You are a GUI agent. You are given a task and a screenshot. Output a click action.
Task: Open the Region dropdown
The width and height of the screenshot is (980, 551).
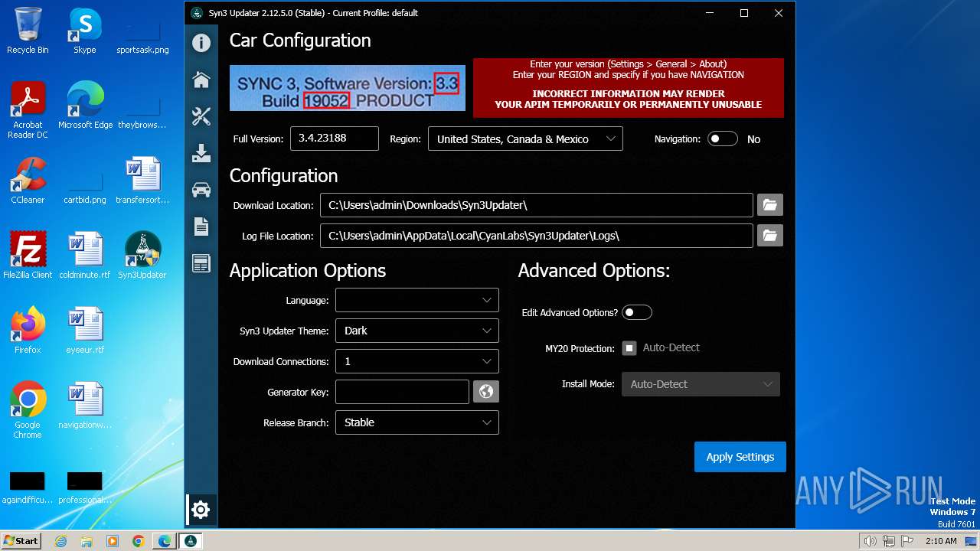525,139
